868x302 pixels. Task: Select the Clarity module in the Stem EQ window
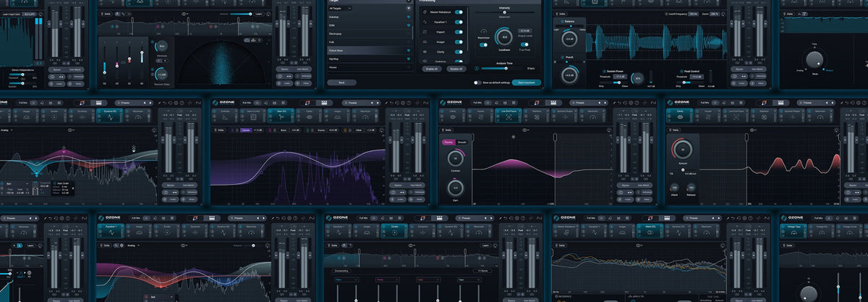309,116
